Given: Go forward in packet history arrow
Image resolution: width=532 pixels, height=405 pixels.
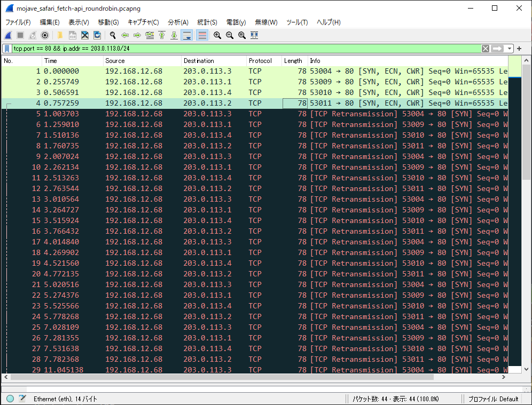Looking at the screenshot, I should [x=137, y=35].
